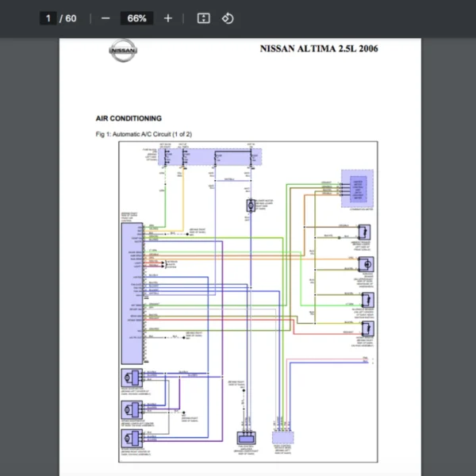Select the middle door motor symbol on left

[129, 409]
